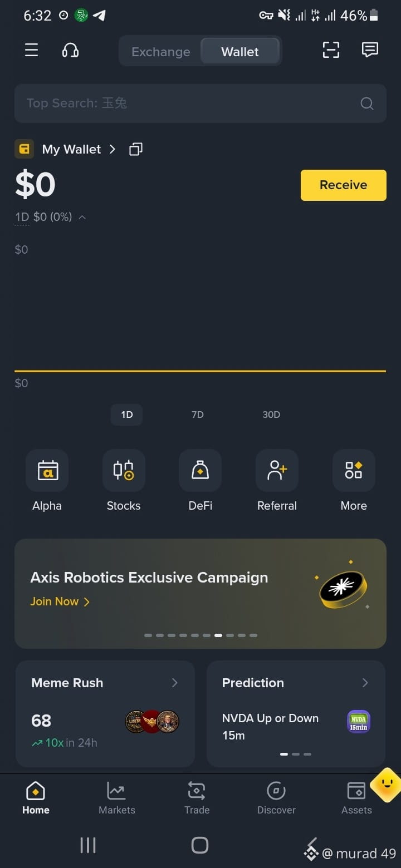401x868 pixels.
Task: Switch to Exchange mode toggle
Action: pos(160,52)
